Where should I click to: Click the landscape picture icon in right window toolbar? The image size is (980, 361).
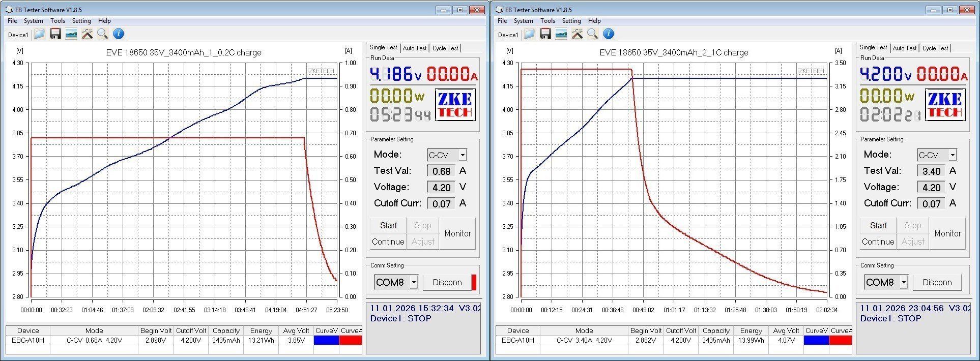(x=561, y=34)
